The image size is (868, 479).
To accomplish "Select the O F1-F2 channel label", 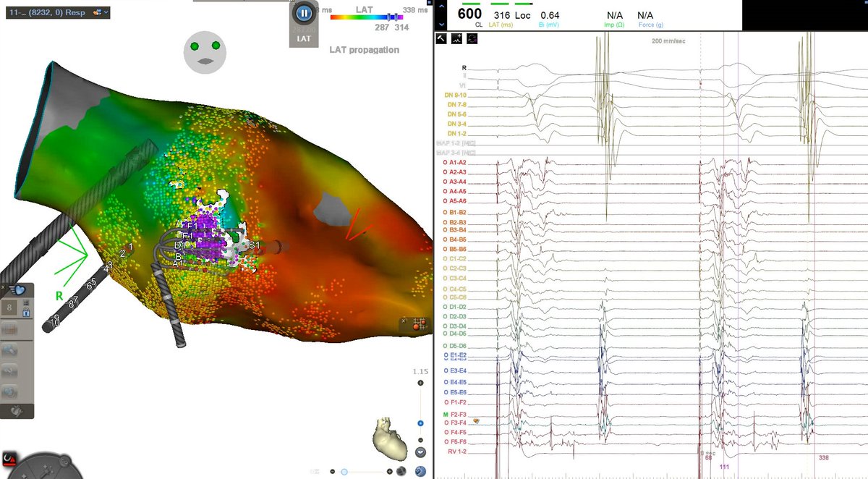I will (454, 402).
